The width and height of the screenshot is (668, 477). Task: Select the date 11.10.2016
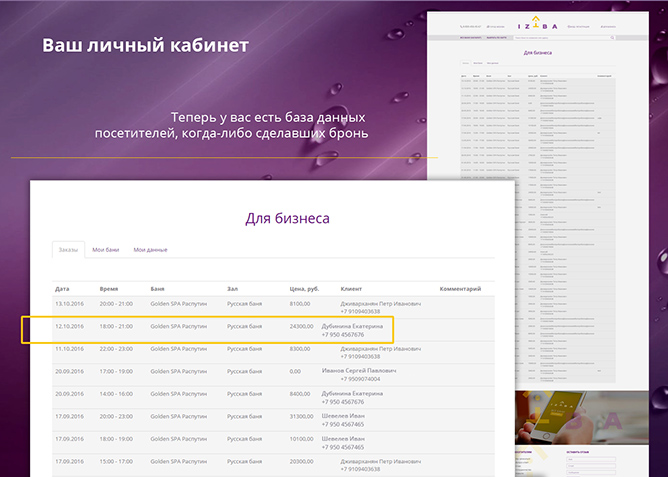pyautogui.click(x=69, y=349)
